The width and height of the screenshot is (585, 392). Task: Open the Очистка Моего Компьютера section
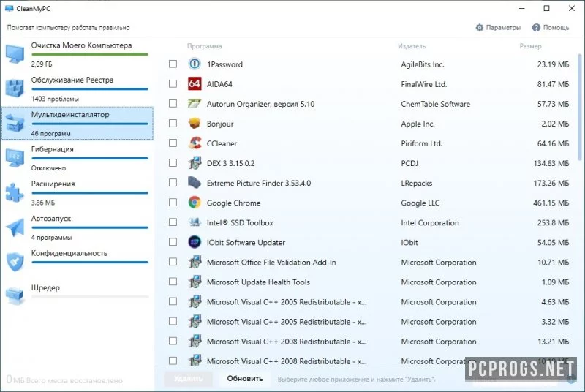pos(78,54)
